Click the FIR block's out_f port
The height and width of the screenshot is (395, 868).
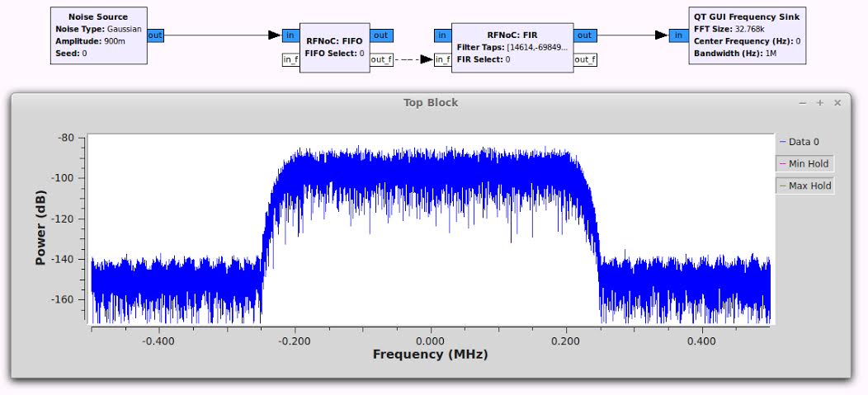(x=584, y=59)
